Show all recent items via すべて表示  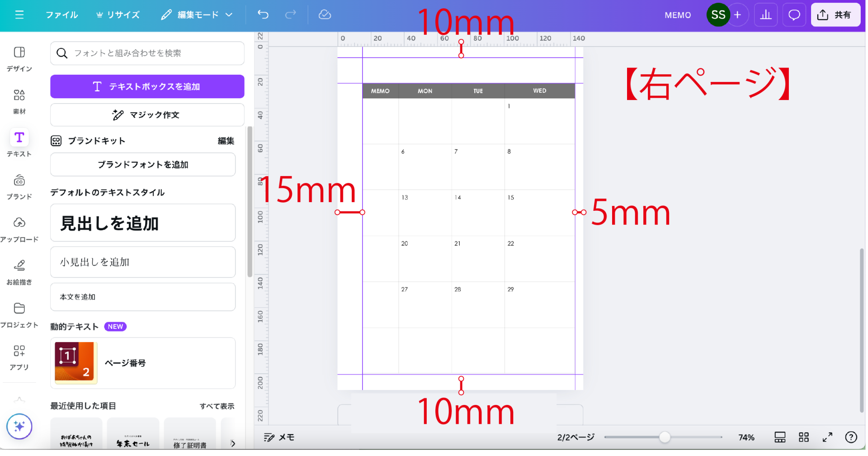pyautogui.click(x=217, y=406)
